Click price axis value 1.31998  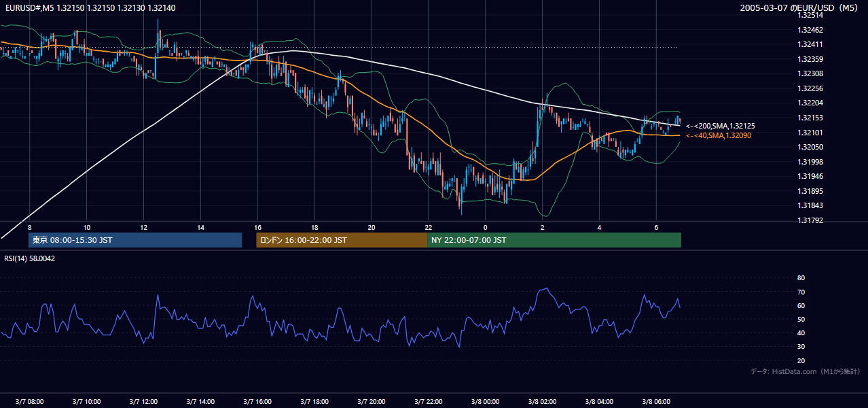click(810, 162)
